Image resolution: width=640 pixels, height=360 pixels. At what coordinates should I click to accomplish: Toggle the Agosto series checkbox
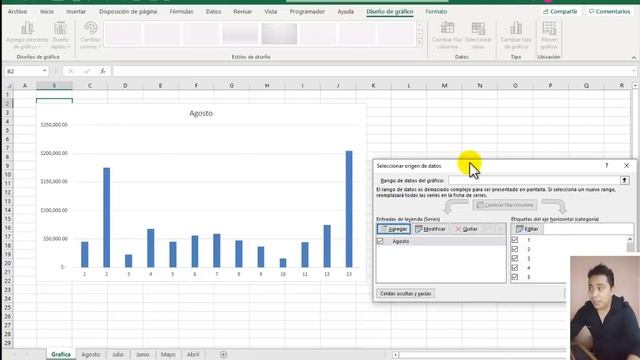tap(380, 241)
